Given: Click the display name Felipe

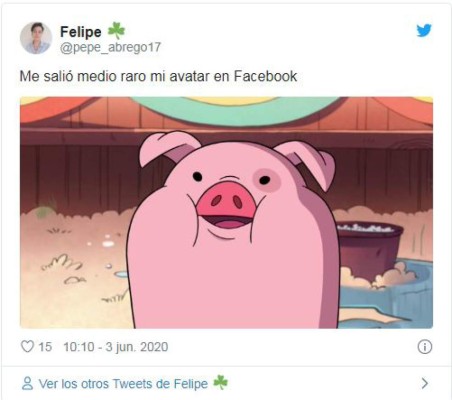Looking at the screenshot, I should 81,32.
